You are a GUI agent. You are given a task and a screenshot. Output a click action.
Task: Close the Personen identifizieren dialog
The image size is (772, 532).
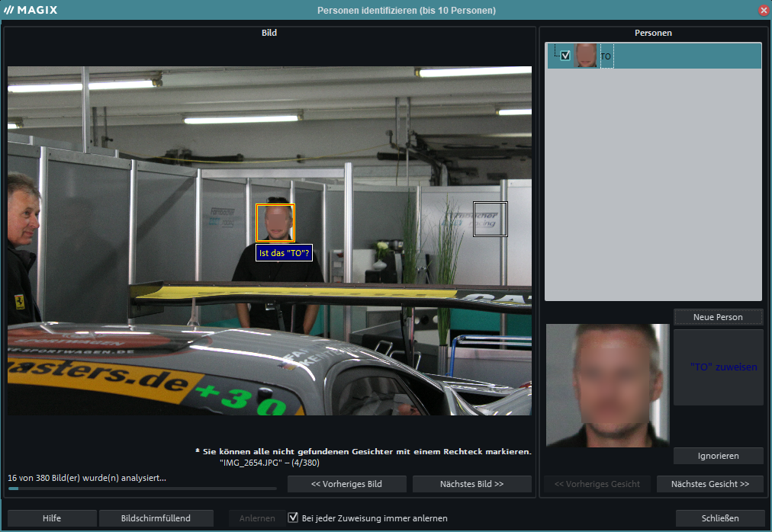(763, 10)
